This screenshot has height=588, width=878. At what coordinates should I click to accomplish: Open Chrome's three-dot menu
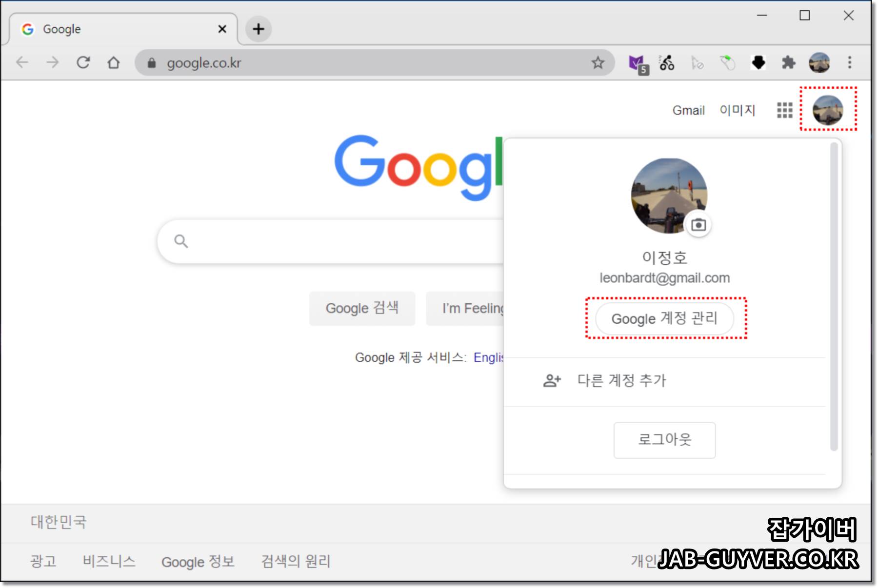click(849, 62)
